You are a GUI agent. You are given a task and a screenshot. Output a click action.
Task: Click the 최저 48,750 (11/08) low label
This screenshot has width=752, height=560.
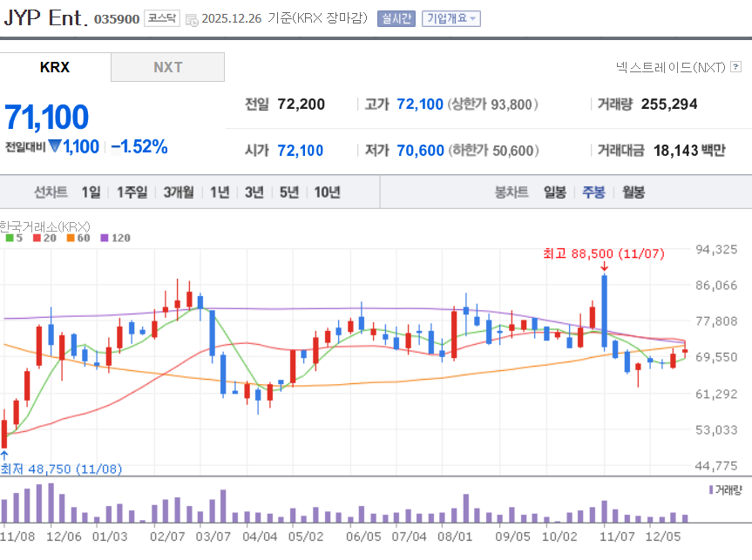(x=61, y=469)
